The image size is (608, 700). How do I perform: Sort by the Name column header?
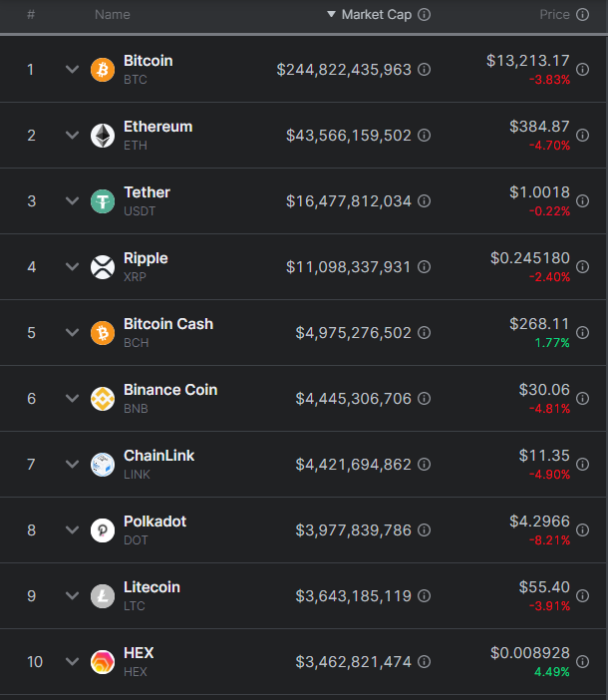click(113, 15)
